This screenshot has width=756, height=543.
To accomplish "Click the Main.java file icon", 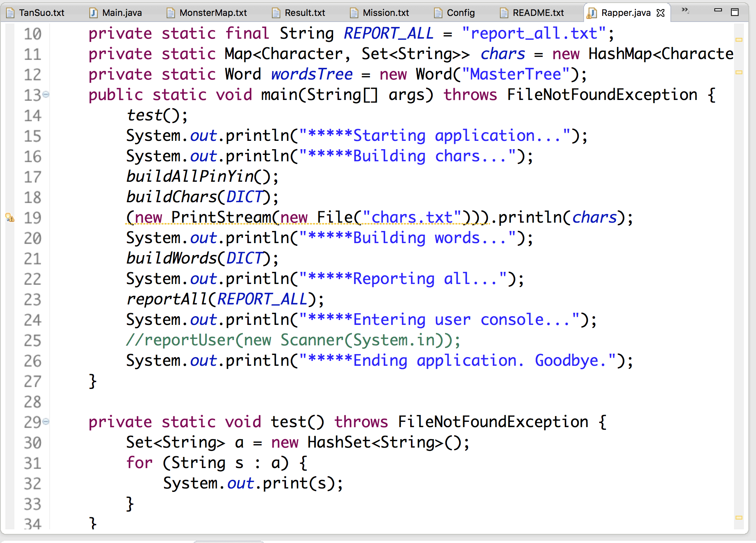I will 93,13.
